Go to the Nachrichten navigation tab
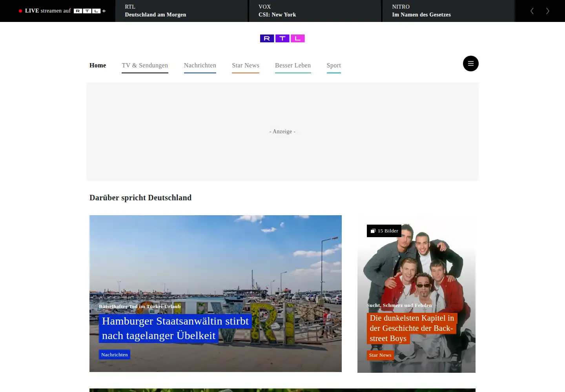 coord(200,65)
